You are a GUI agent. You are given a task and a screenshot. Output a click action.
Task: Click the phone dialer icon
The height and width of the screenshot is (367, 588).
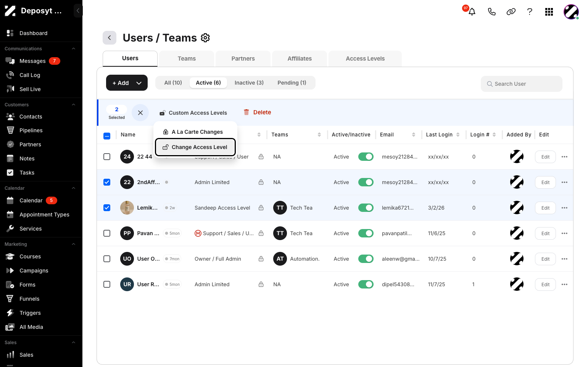tap(492, 12)
